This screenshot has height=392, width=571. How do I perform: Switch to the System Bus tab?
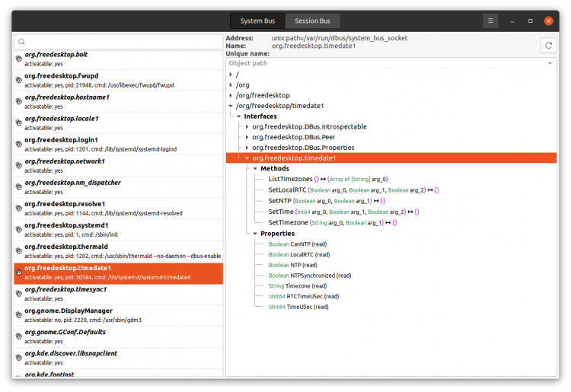tap(257, 21)
